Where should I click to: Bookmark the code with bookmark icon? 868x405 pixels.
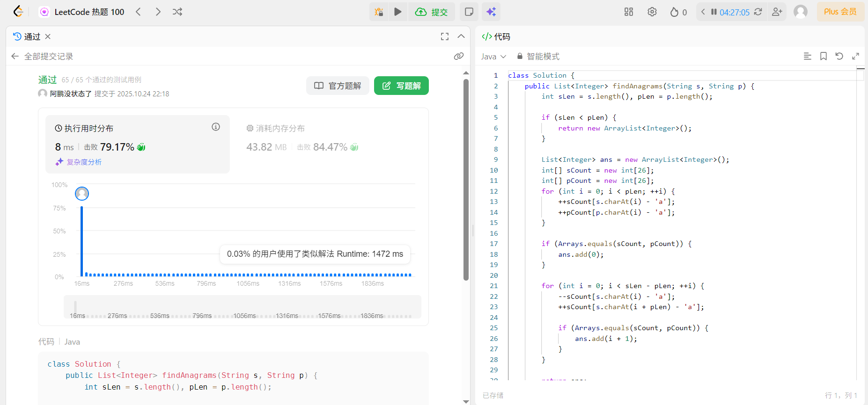pyautogui.click(x=824, y=56)
